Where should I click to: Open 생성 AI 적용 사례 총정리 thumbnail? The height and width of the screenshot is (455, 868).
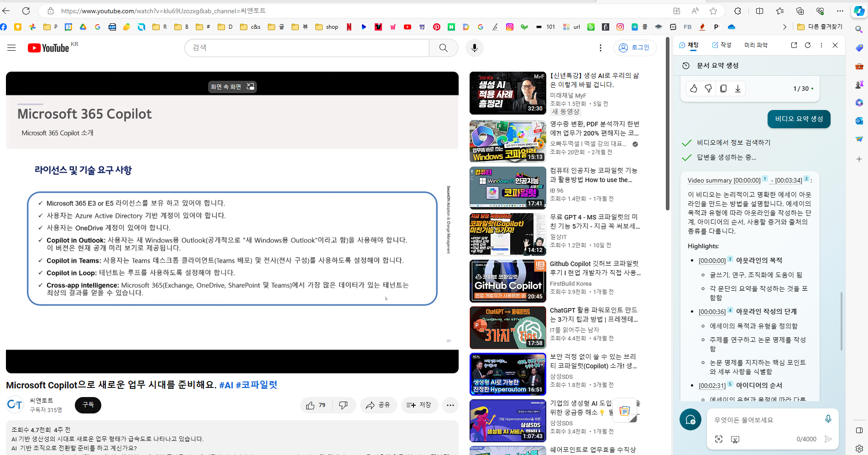[x=507, y=93]
